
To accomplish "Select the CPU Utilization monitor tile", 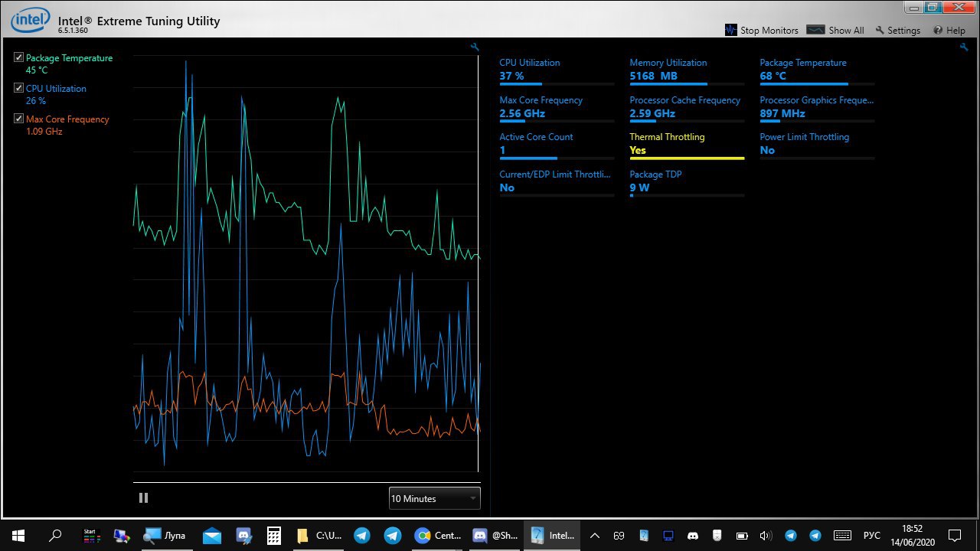I will click(x=557, y=70).
